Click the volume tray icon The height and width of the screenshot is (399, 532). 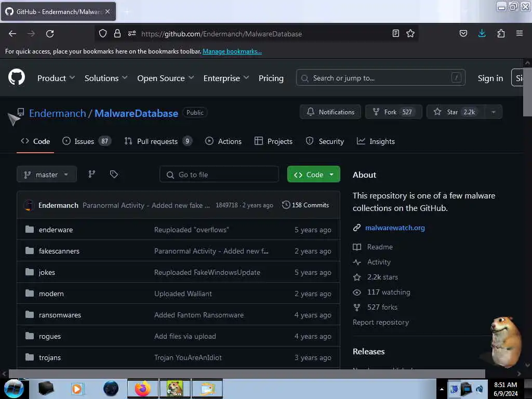pos(480,389)
